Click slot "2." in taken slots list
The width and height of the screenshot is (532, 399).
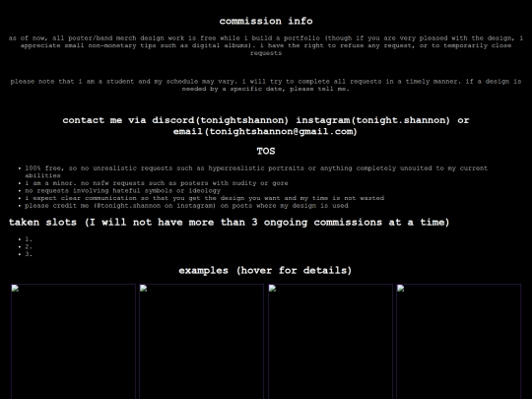(29, 246)
